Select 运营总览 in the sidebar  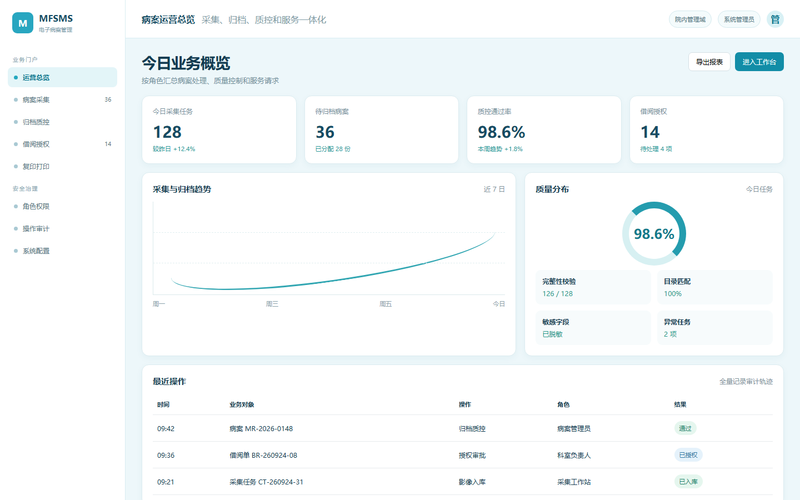click(x=62, y=78)
